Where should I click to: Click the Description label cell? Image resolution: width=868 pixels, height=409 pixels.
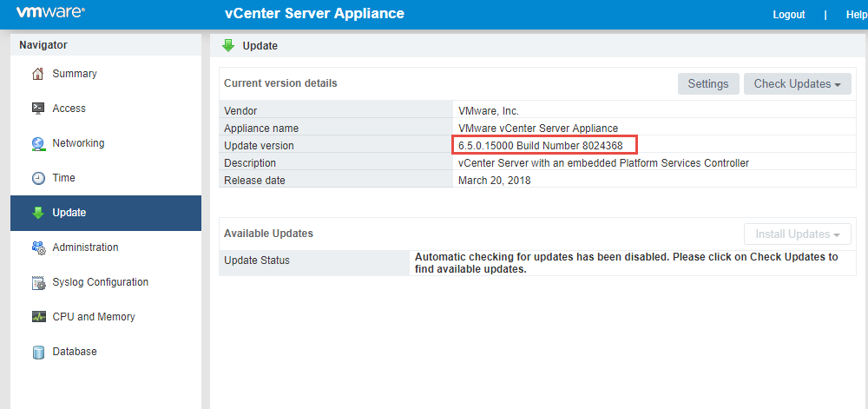pyautogui.click(x=336, y=163)
